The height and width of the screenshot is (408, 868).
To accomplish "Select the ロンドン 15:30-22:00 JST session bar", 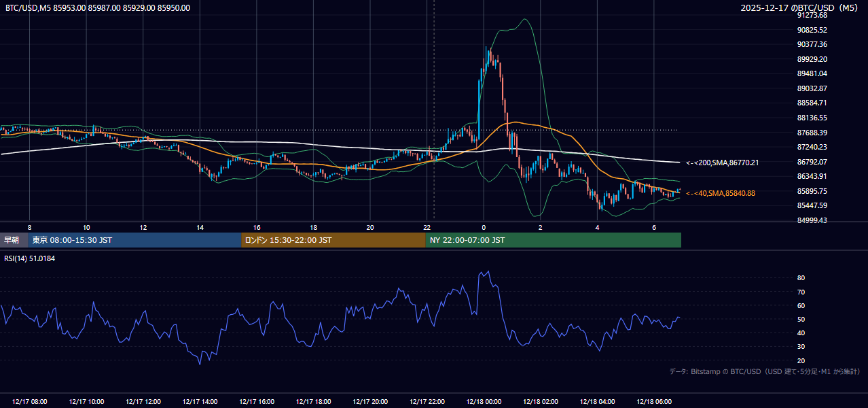I will (333, 240).
